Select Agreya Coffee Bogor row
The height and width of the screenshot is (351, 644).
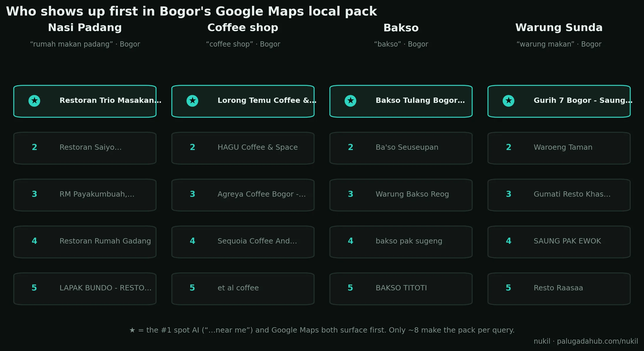pyautogui.click(x=243, y=195)
